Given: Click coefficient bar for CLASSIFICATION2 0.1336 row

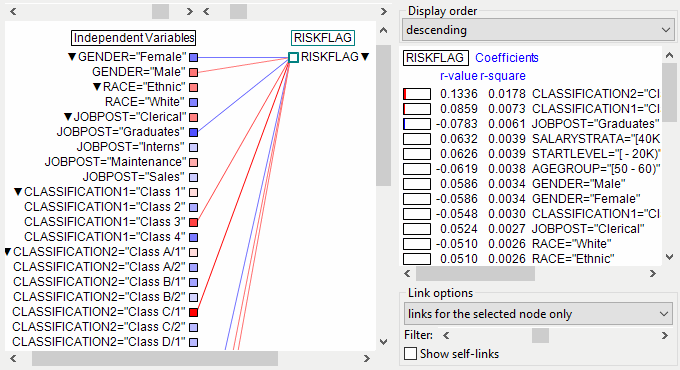Looking at the screenshot, I should click(417, 94).
